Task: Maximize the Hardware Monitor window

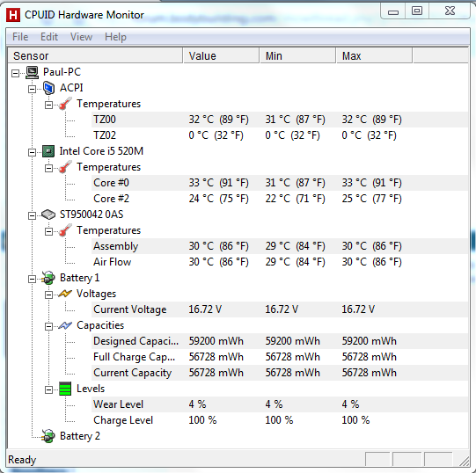Action: click(417, 11)
